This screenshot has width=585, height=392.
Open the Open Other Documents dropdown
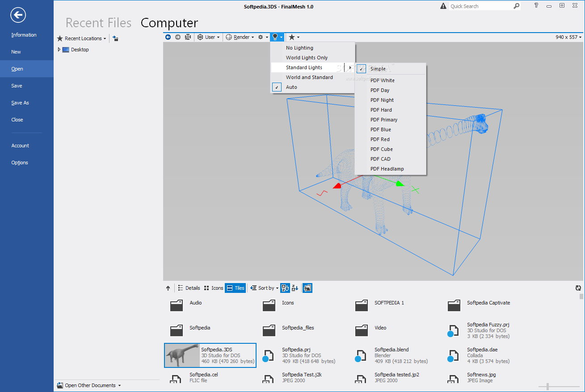coord(89,385)
